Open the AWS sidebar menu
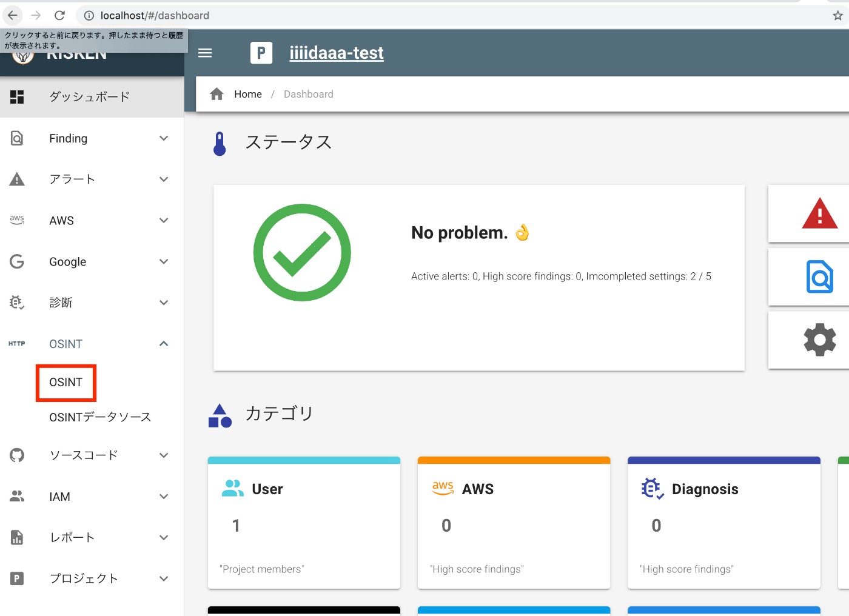 [92, 221]
